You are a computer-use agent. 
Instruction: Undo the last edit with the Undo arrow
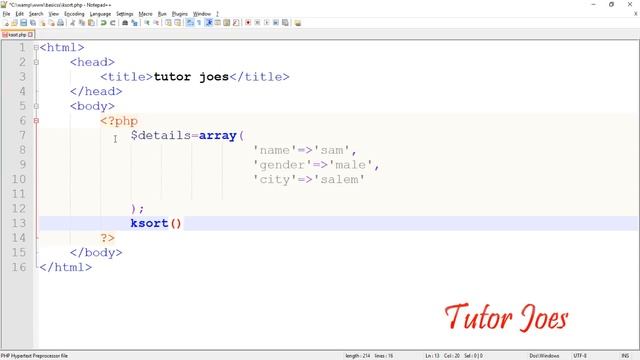click(x=104, y=23)
